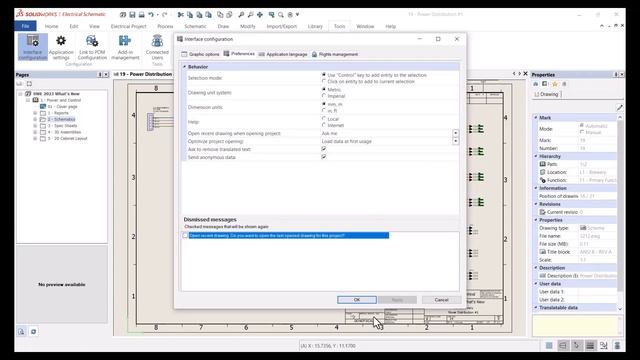The width and height of the screenshot is (640, 360).
Task: Select 'Use Control key to add entity' option
Action: [x=324, y=75]
